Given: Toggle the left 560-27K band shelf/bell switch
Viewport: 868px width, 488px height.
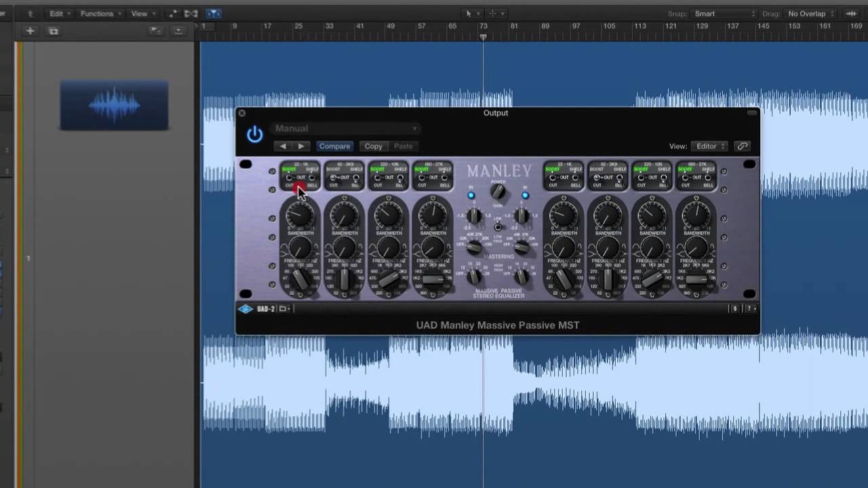Looking at the screenshot, I should [444, 178].
